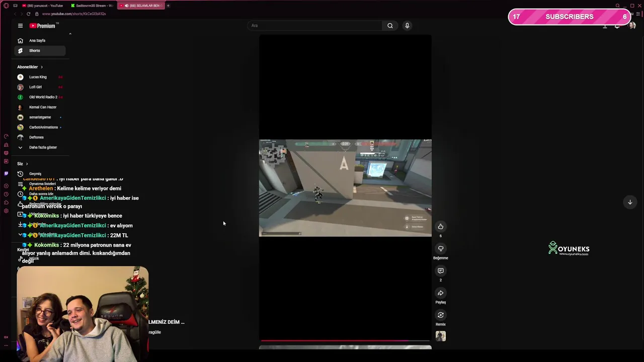Screen dimensions: 644x362
Task: Collapse sidebar with top chevron arrow
Action: (70, 34)
